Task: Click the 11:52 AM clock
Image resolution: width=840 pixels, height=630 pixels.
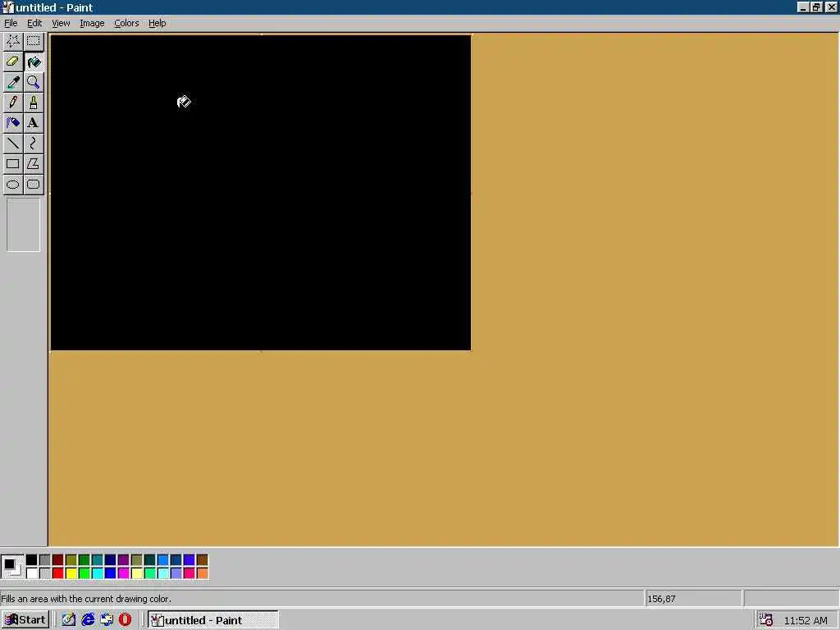Action: pyautogui.click(x=806, y=620)
